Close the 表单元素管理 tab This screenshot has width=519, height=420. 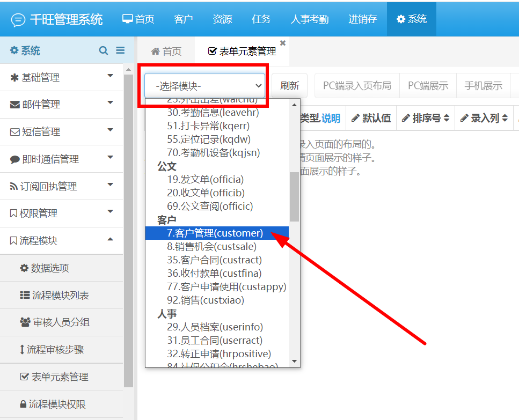click(283, 43)
